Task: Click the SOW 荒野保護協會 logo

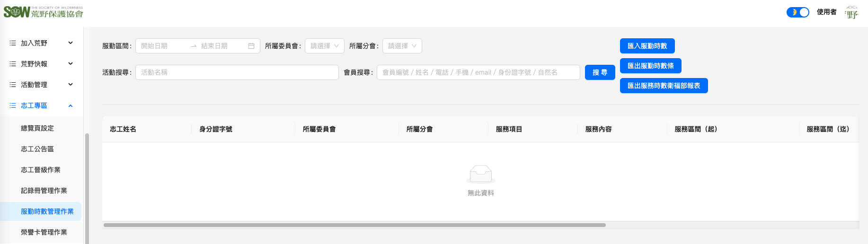Action: point(44,12)
